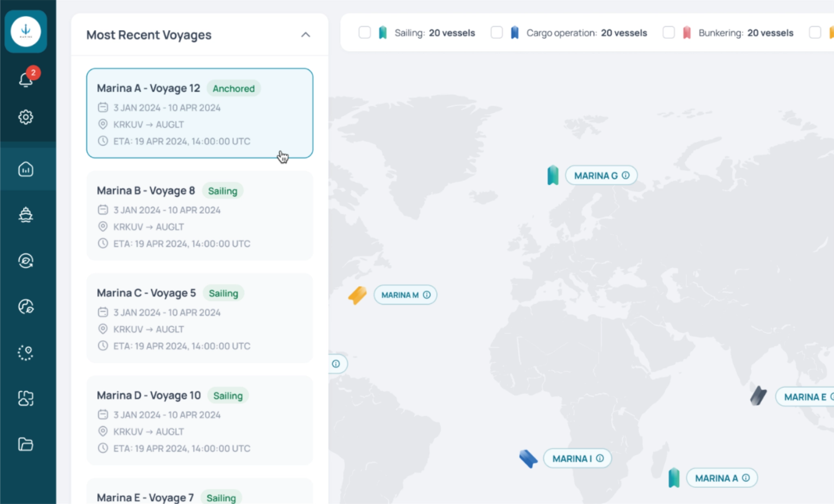The image size is (834, 504).
Task: Click the Marina G info icon
Action: pyautogui.click(x=626, y=175)
